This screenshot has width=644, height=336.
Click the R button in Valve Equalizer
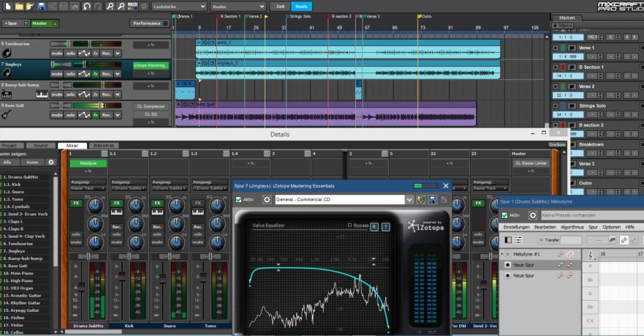pyautogui.click(x=374, y=227)
